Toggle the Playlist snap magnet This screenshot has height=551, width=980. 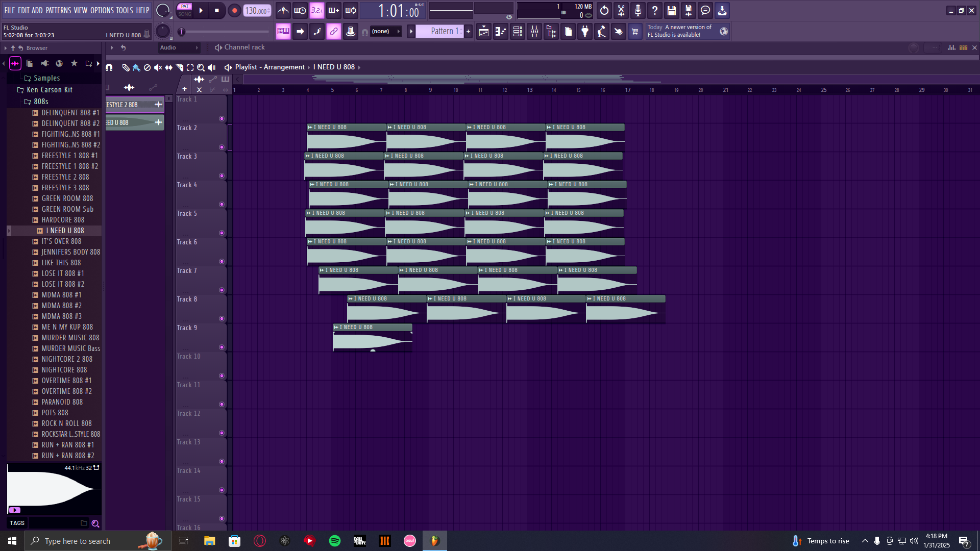[x=109, y=67]
